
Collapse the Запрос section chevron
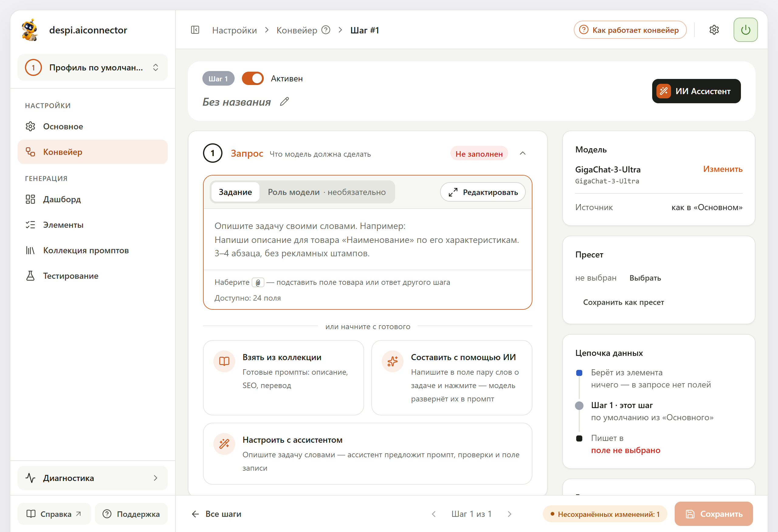coord(523,154)
